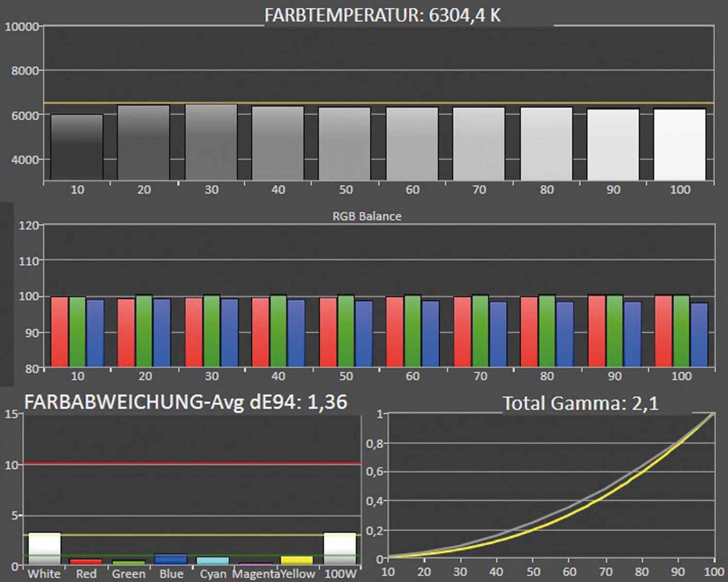The image size is (728, 582).
Task: Select the green RGB Balance bar at 60
Action: (x=413, y=331)
